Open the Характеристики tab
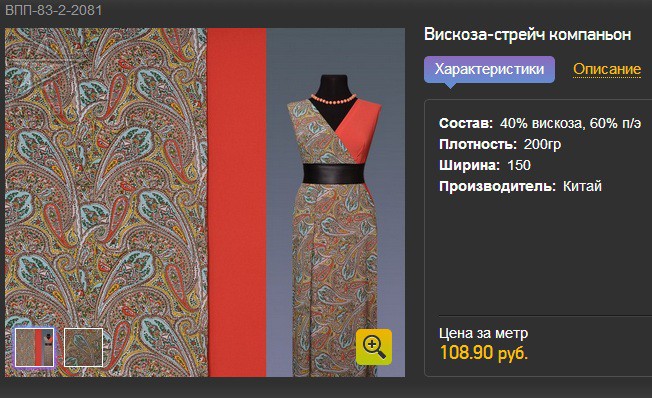 [489, 69]
